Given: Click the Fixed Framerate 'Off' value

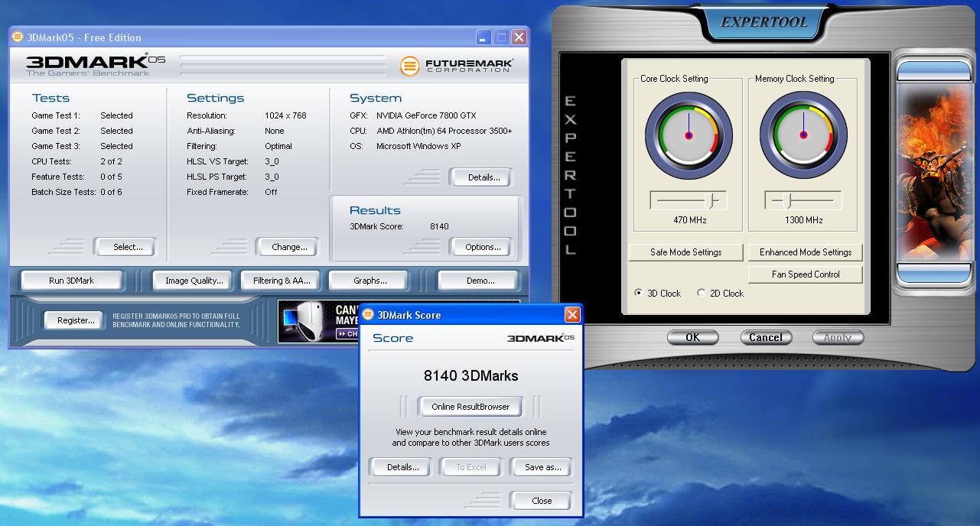Looking at the screenshot, I should [x=271, y=192].
